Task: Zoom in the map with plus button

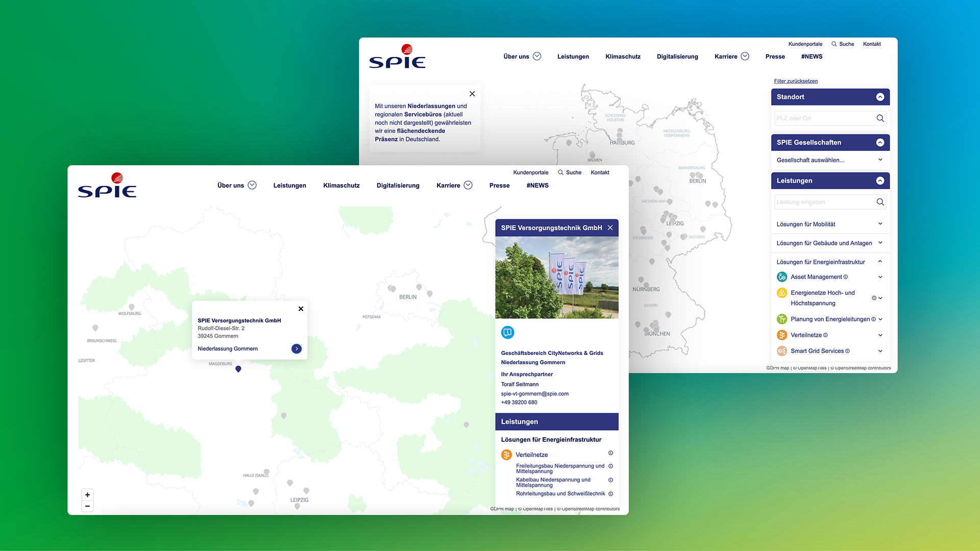Action: coord(88,495)
